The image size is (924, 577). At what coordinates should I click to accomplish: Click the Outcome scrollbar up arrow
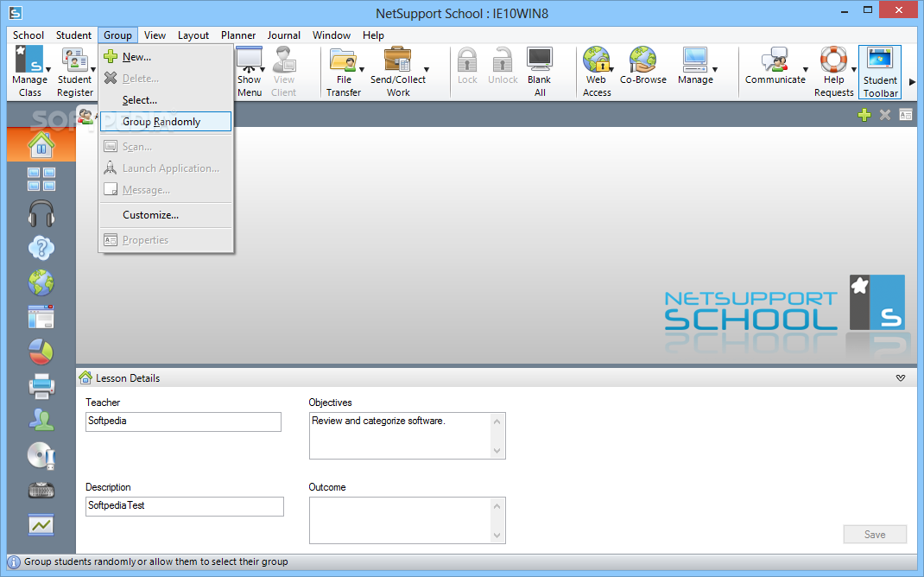click(497, 505)
